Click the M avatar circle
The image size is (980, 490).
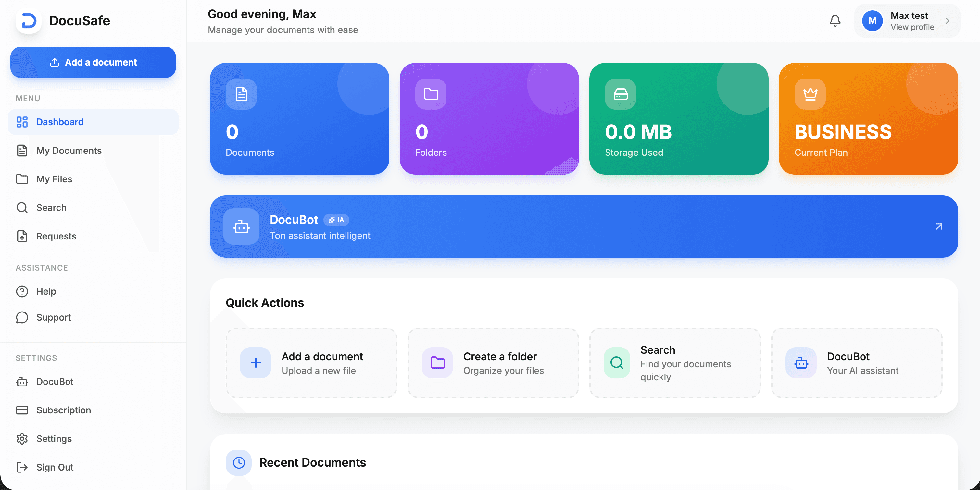click(x=872, y=21)
